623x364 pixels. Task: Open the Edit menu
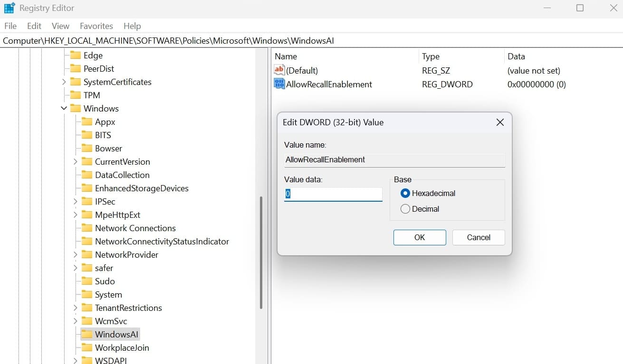coord(34,26)
